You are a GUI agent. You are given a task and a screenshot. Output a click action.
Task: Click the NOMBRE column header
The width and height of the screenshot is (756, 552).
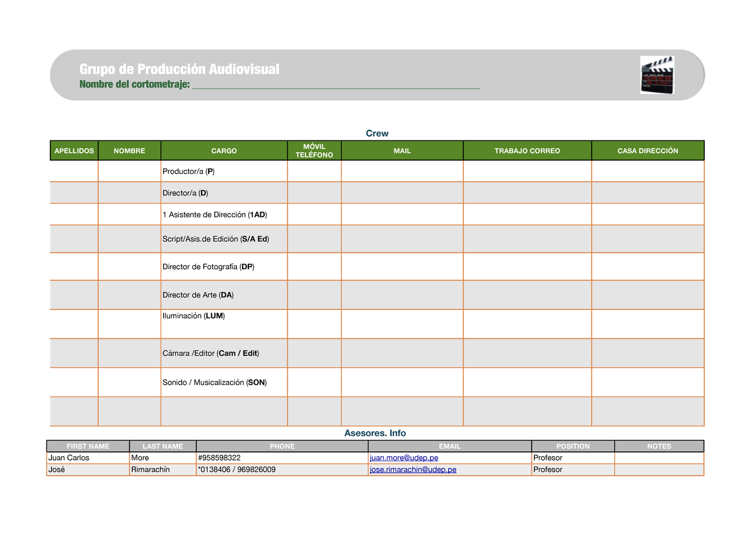tap(129, 150)
